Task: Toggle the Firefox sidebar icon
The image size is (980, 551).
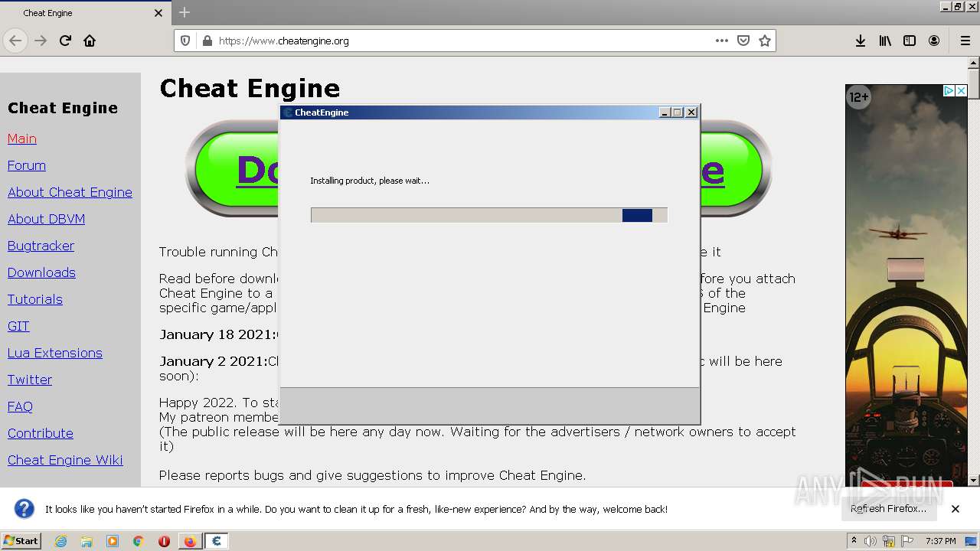Action: (910, 41)
